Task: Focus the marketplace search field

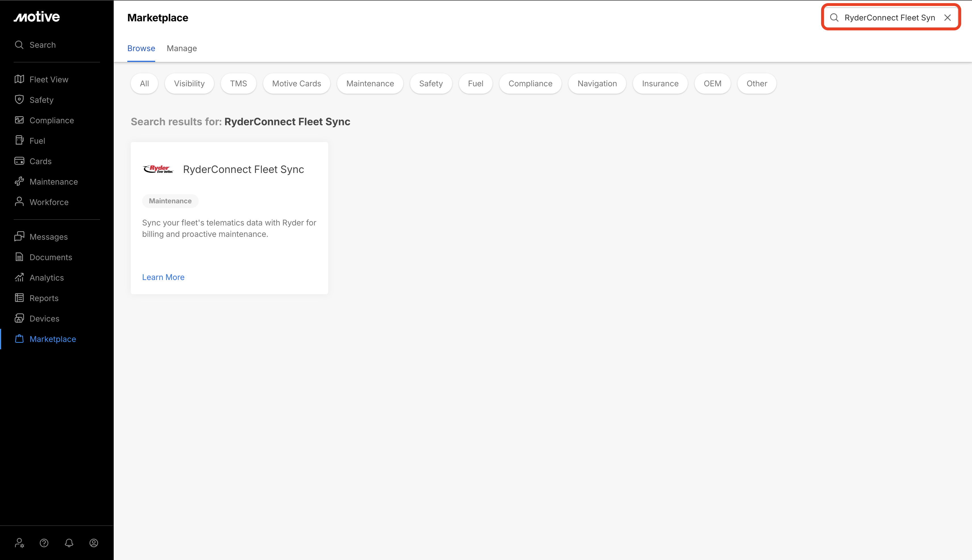Action: (890, 18)
